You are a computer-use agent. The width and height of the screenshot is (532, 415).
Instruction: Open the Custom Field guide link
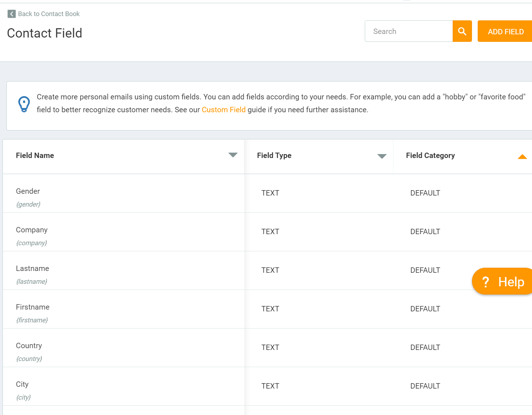pos(223,110)
